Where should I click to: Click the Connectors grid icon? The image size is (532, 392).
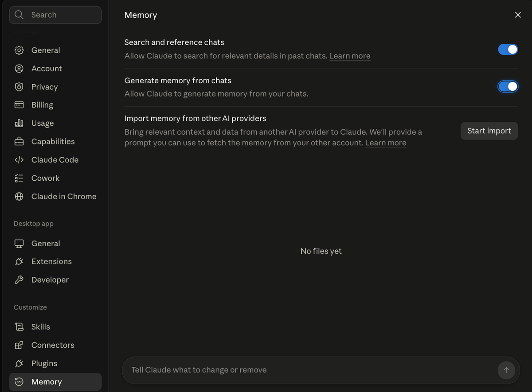click(x=19, y=345)
